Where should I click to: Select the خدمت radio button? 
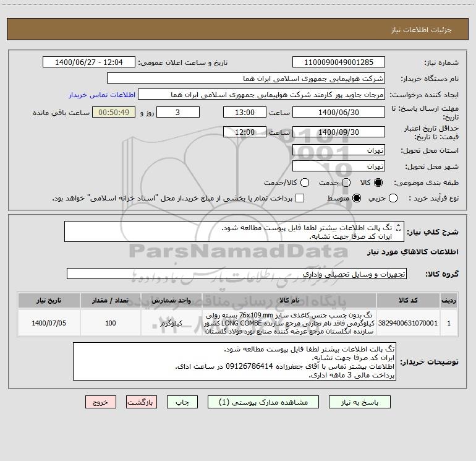pos(346,183)
